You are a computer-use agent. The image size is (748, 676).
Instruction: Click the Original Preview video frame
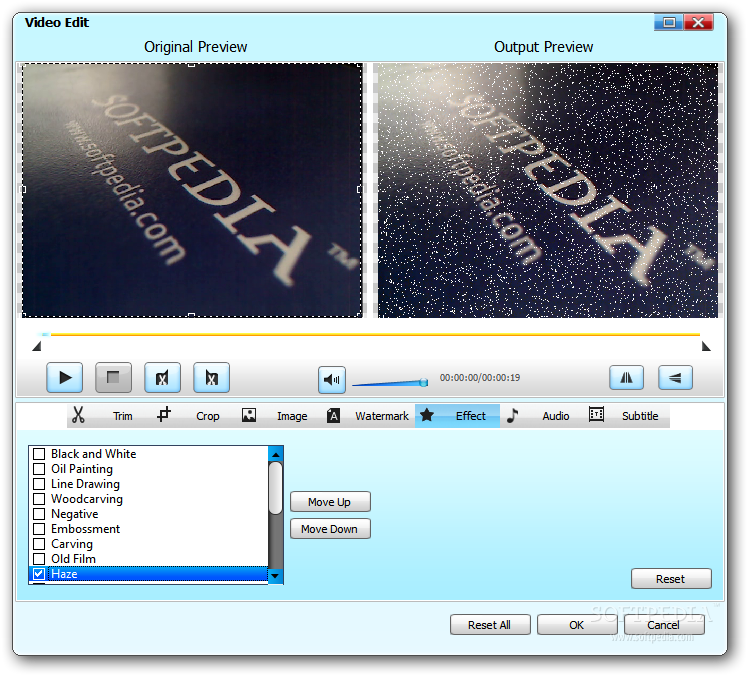pos(192,190)
